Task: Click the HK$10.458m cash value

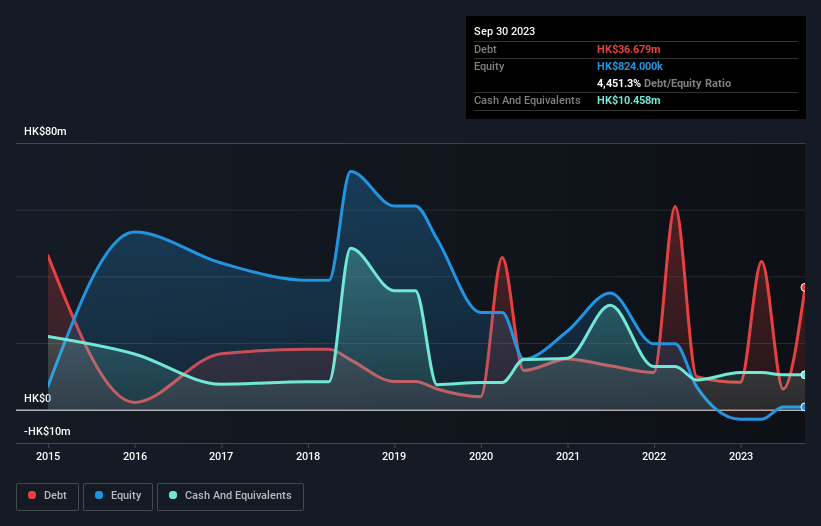Action: 628,100
